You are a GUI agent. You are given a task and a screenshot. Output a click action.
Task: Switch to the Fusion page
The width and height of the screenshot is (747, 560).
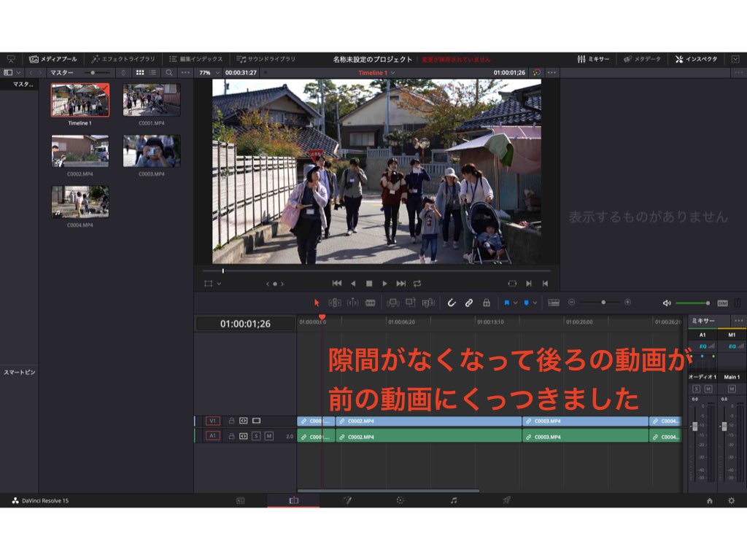347,500
